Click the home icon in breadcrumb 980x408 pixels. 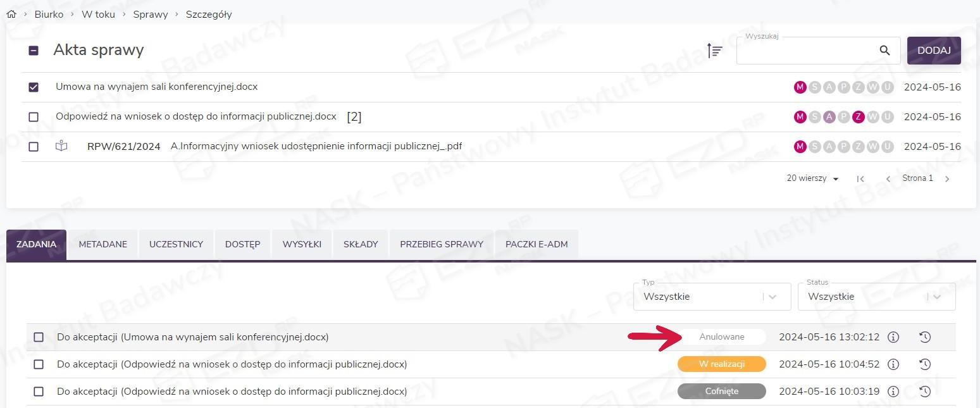11,14
